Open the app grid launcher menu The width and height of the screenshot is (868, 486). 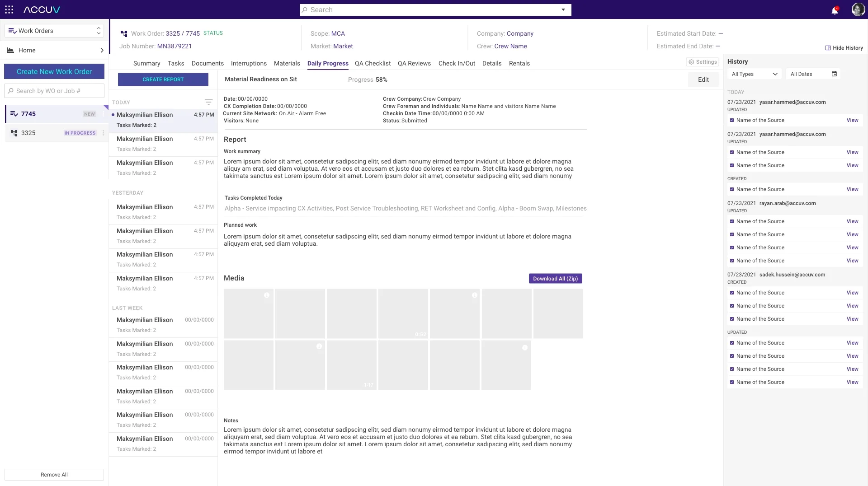click(9, 9)
